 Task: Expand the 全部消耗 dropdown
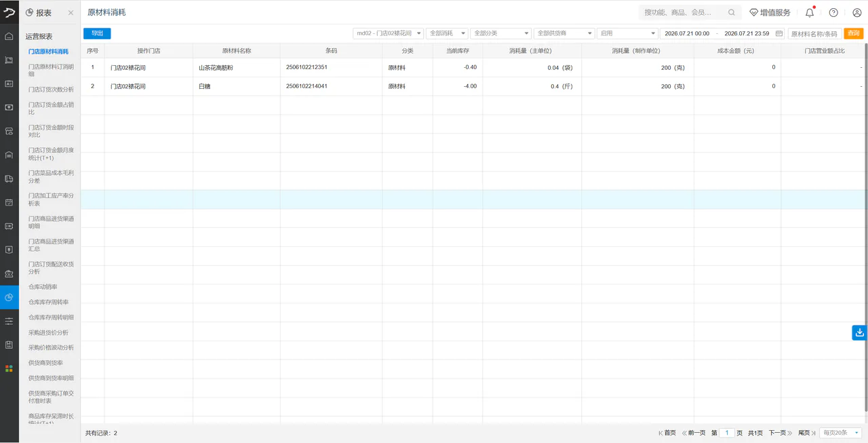pyautogui.click(x=448, y=33)
